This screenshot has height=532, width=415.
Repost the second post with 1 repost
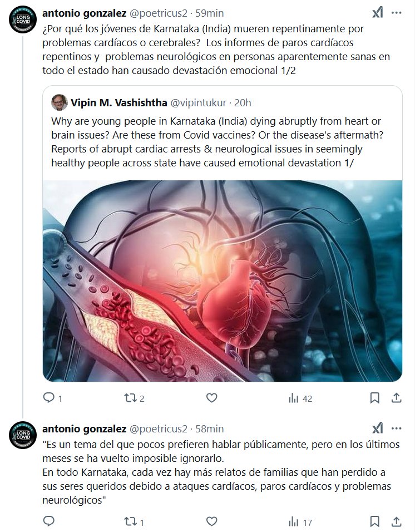(x=130, y=521)
